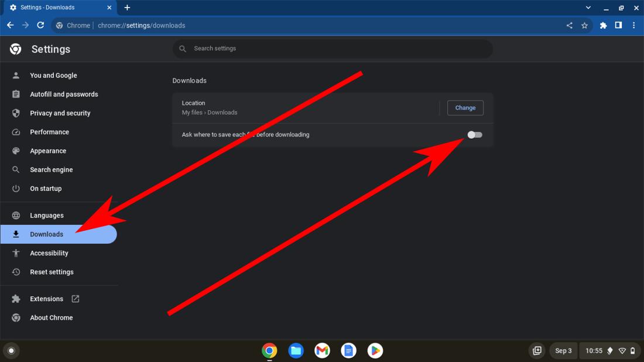Click the Search settings field

(333, 49)
